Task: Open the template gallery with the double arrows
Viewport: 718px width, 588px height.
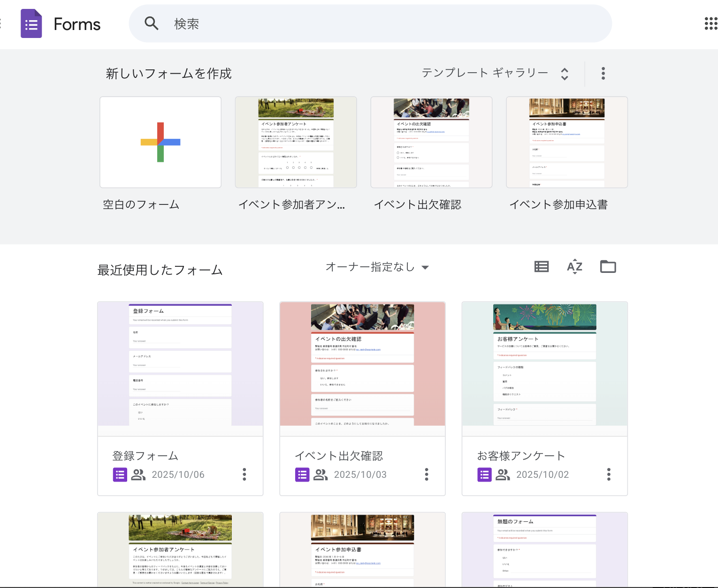Action: point(565,74)
